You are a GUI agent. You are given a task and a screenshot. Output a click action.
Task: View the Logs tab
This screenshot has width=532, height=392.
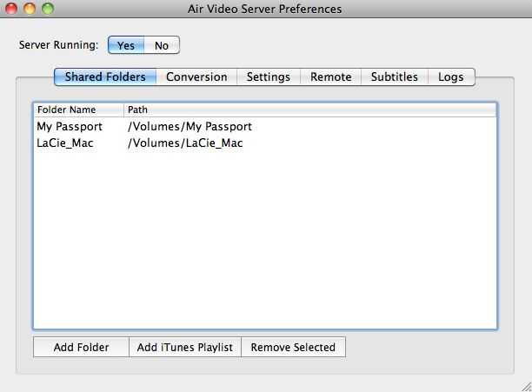click(451, 76)
